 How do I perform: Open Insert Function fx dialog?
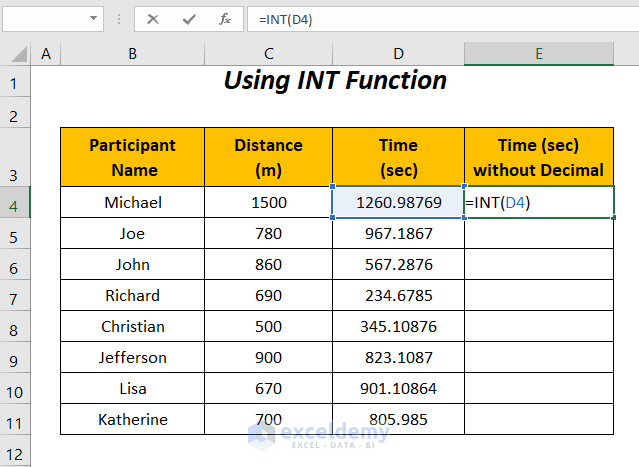225,18
